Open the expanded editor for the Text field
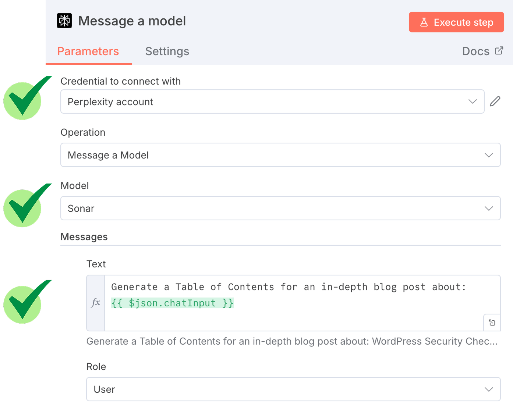513x420 pixels. pos(492,323)
